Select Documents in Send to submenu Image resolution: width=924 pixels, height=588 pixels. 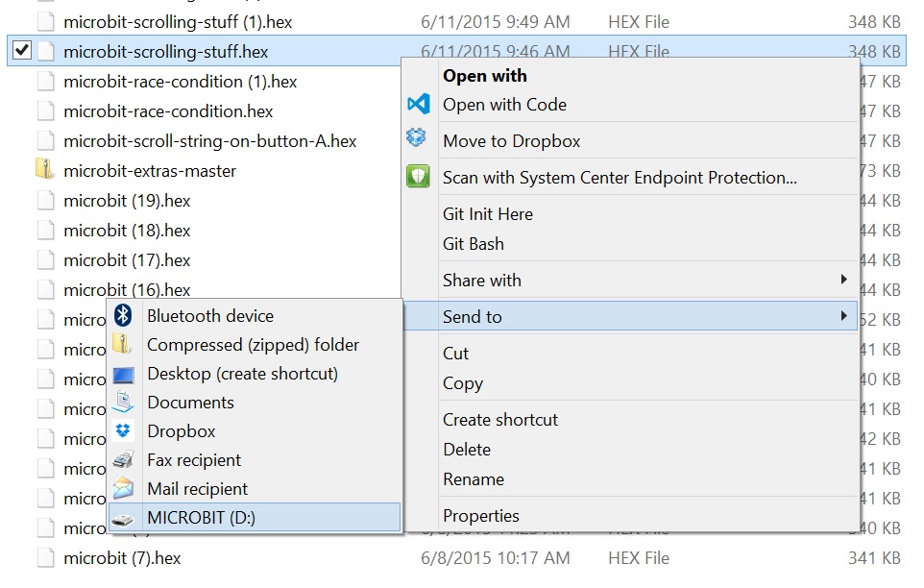click(190, 403)
